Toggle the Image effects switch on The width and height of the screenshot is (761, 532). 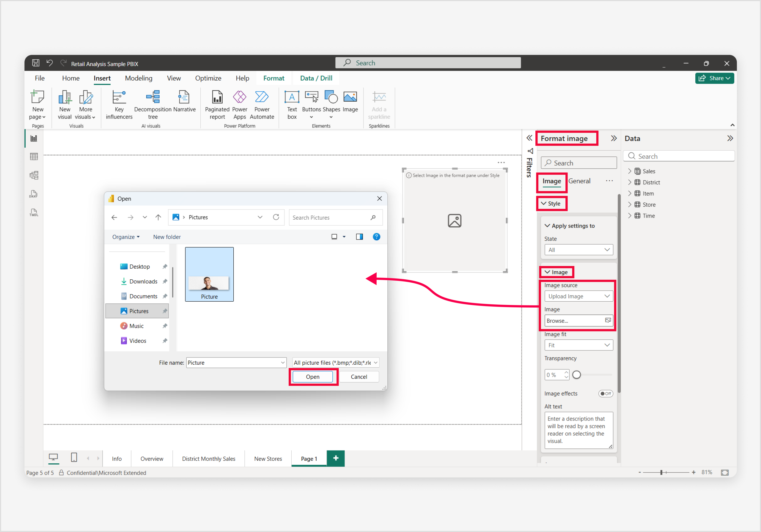pyautogui.click(x=605, y=394)
